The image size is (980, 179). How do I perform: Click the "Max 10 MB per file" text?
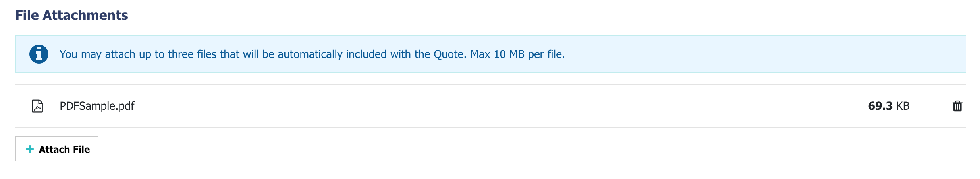coord(517,54)
